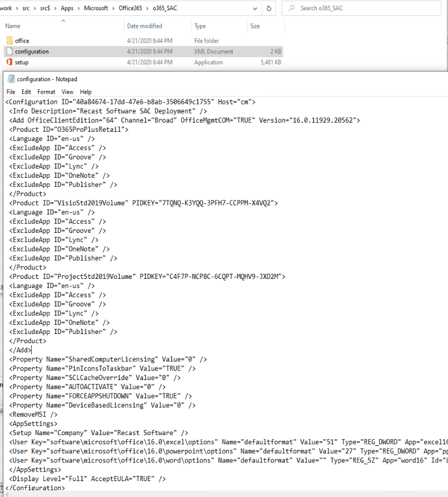Viewport: 448px width, 497px height.
Task: Select the office folder icon
Action: tap(9, 41)
